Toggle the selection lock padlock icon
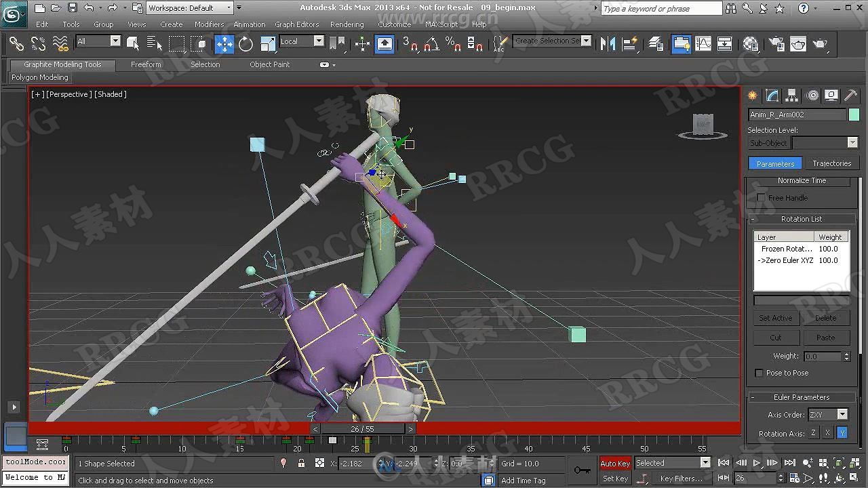 301,464
